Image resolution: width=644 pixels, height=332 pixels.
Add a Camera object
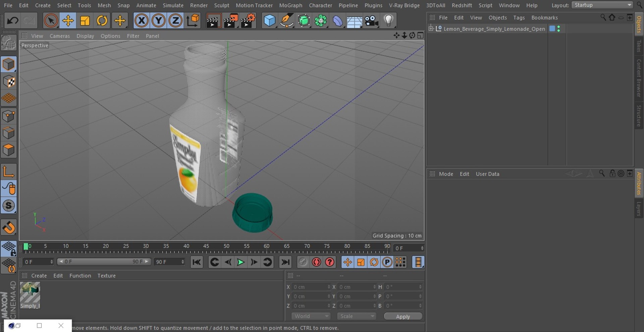pos(371,21)
